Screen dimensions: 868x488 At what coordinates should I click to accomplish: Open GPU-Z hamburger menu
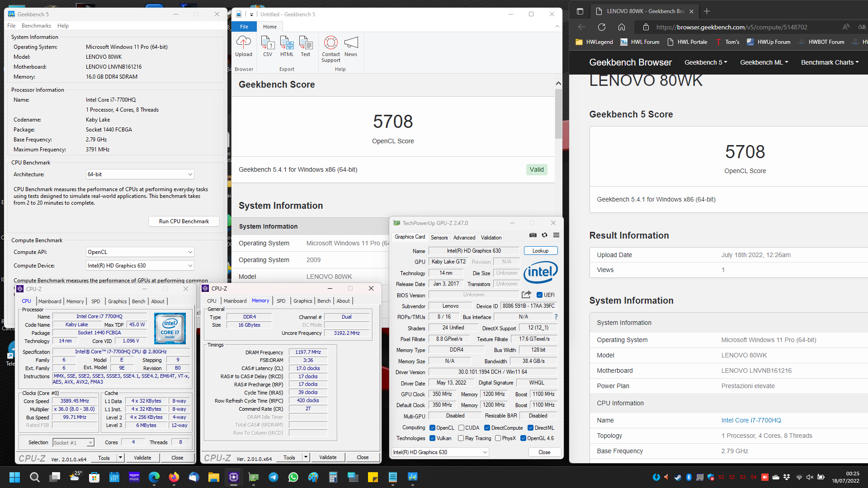pyautogui.click(x=557, y=235)
